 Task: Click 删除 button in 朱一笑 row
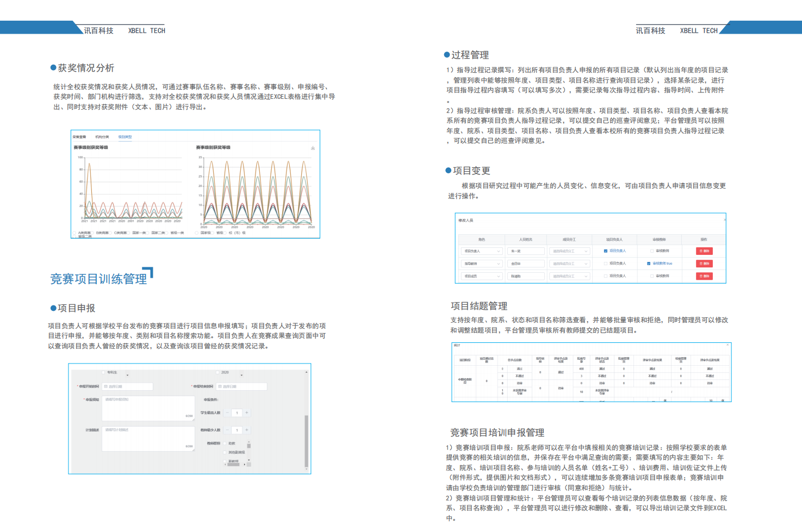pos(704,251)
